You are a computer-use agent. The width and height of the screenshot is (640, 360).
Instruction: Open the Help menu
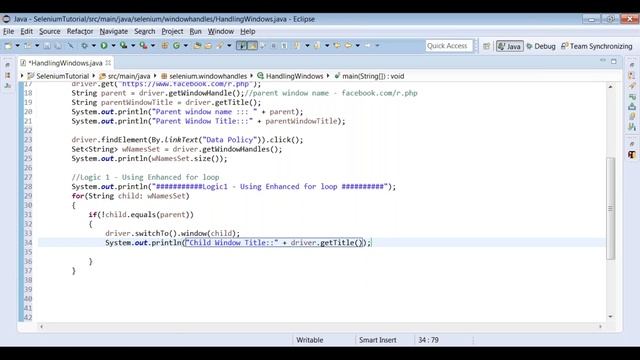coord(247,31)
